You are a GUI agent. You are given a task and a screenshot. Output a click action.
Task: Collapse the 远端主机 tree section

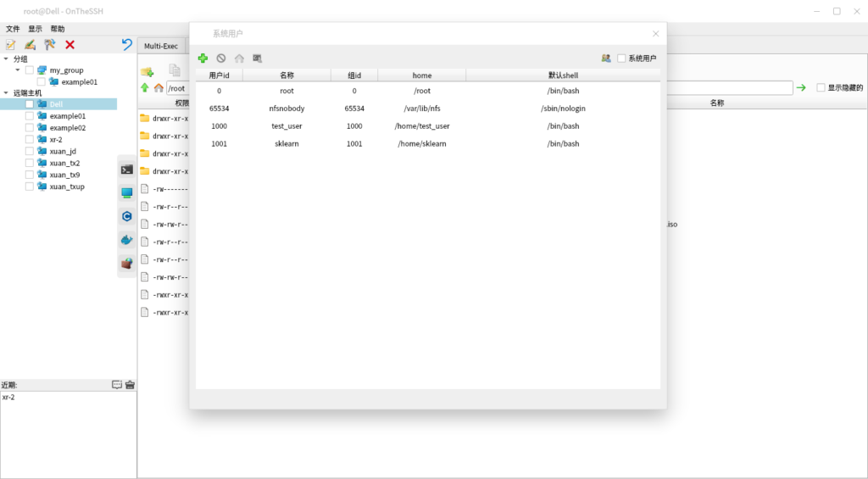point(7,92)
